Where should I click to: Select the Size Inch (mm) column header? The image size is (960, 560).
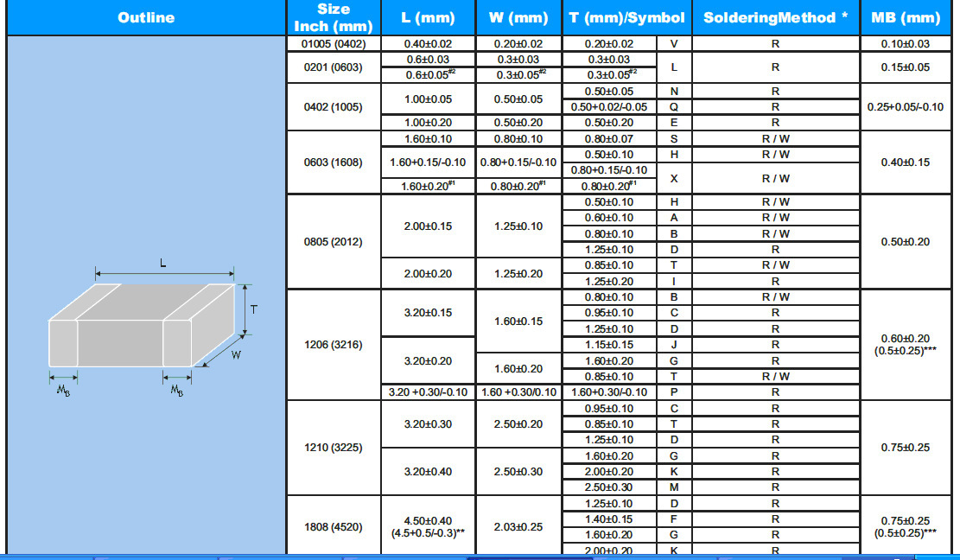click(x=334, y=18)
